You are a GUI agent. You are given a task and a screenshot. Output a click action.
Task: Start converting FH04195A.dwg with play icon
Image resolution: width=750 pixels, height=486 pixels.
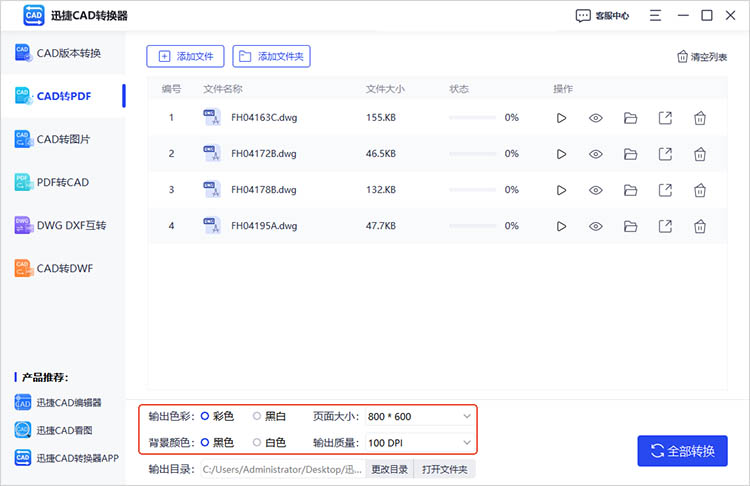(x=562, y=226)
